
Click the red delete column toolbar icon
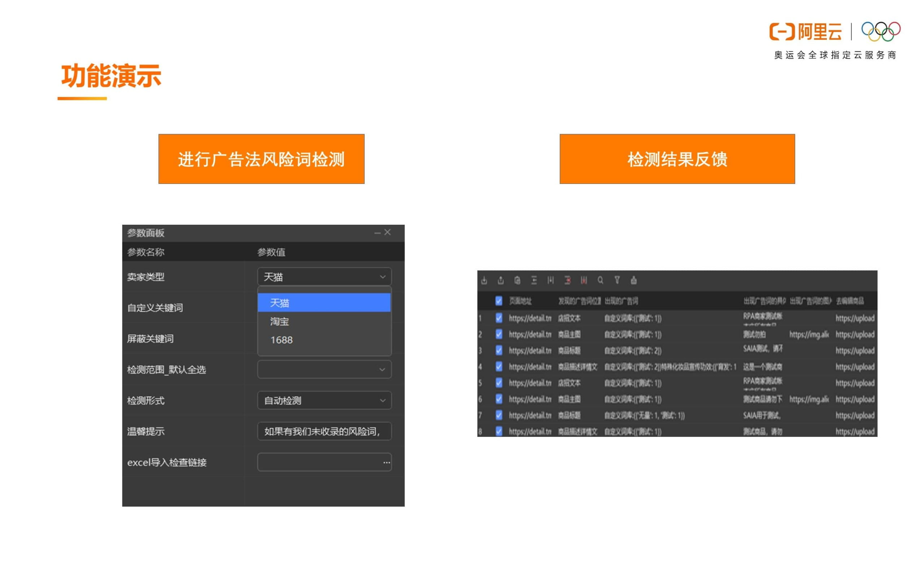[x=584, y=280]
